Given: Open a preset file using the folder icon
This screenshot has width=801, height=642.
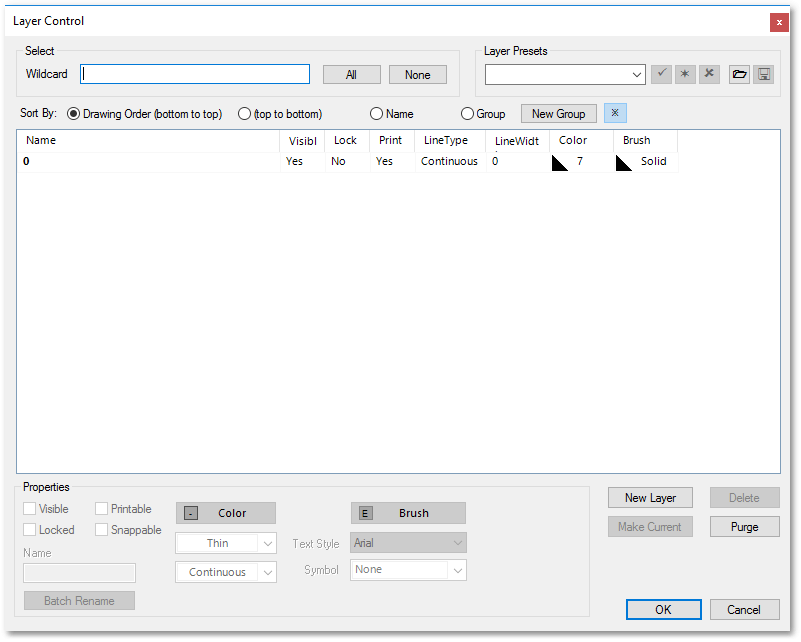Looking at the screenshot, I should (x=739, y=74).
